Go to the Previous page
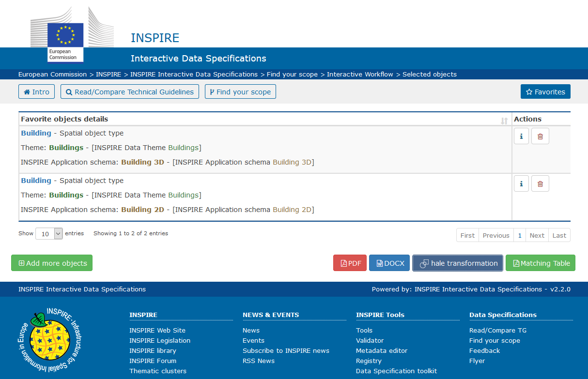Screen dimensions: 588x379 coord(496,235)
